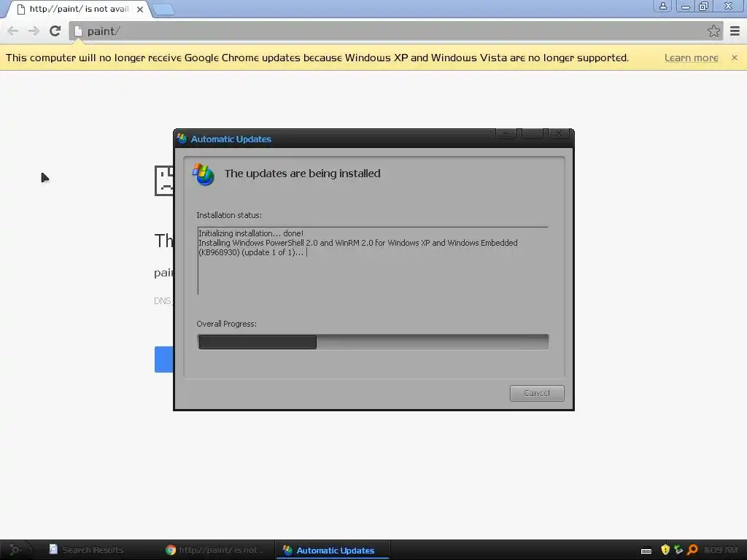Click the green arrow hardware tray icon
747x560 pixels.
[x=678, y=550]
